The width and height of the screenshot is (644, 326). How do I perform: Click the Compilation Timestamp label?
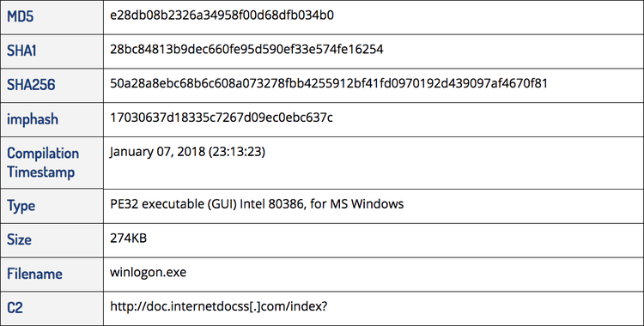(43, 163)
